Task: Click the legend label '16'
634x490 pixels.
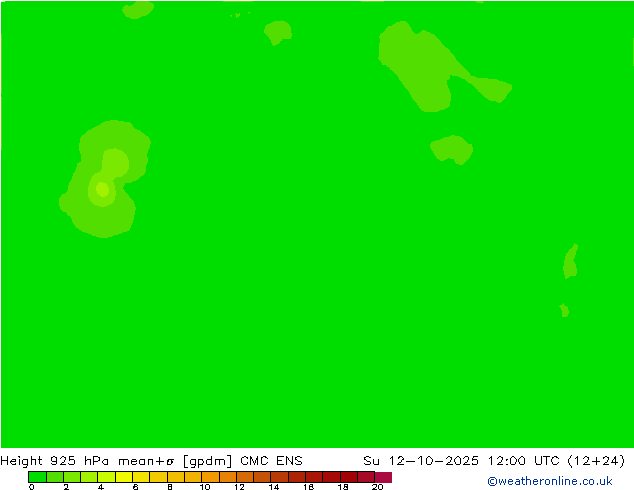Action: coord(309,487)
